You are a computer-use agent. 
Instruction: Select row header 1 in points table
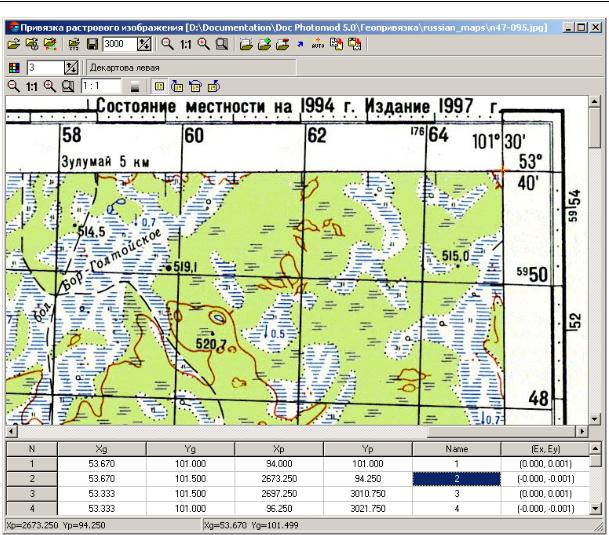click(x=32, y=464)
